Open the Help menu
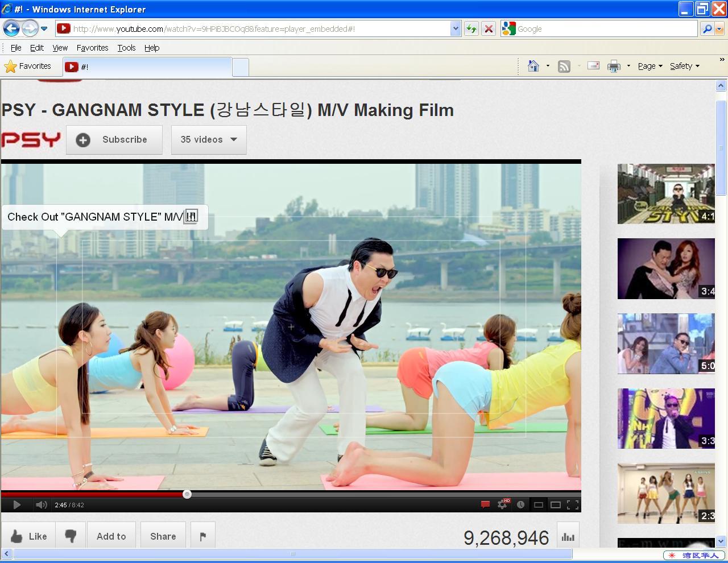The height and width of the screenshot is (563, 728). 151,48
